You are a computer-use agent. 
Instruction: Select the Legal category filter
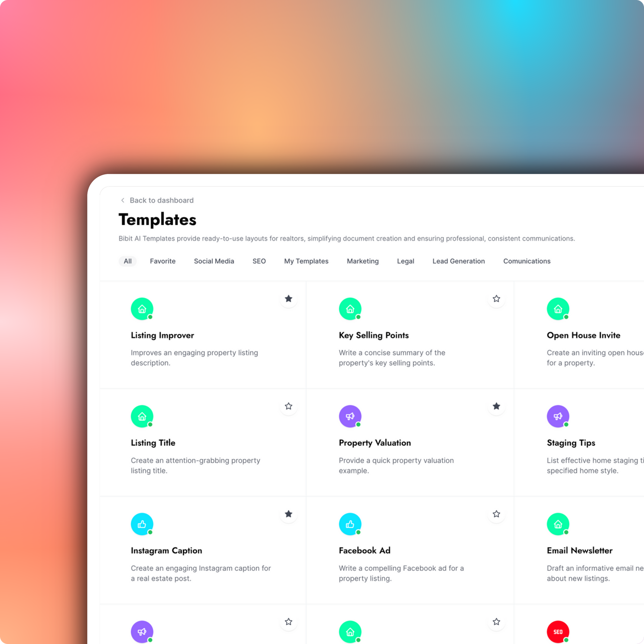(x=405, y=261)
